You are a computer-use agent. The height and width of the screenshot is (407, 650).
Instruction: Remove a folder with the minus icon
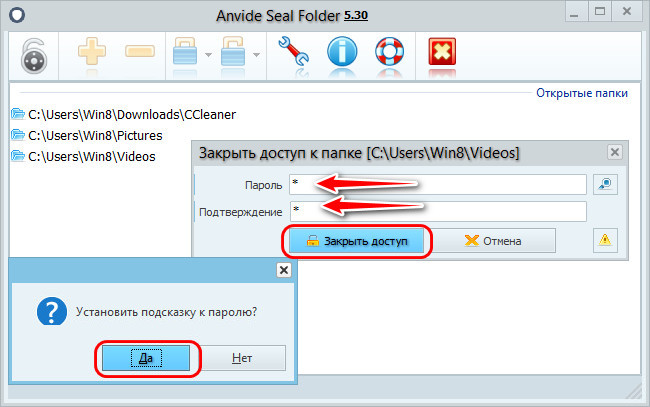pos(140,51)
